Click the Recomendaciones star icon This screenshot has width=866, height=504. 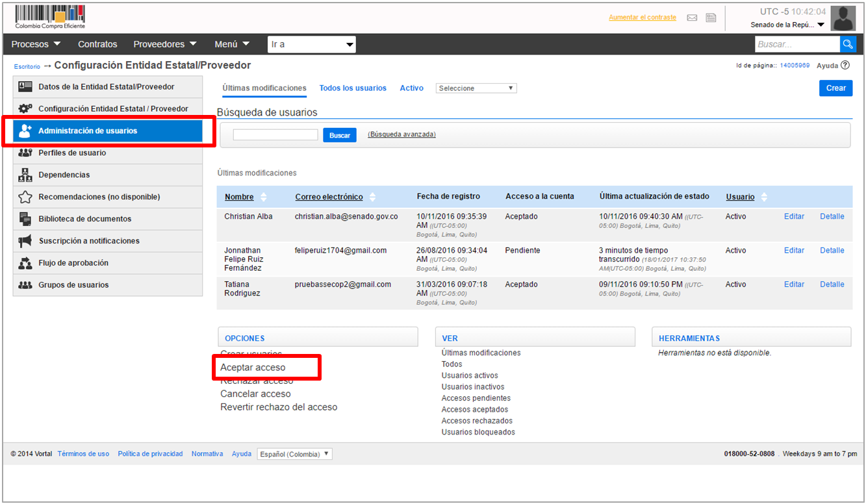[x=25, y=197]
